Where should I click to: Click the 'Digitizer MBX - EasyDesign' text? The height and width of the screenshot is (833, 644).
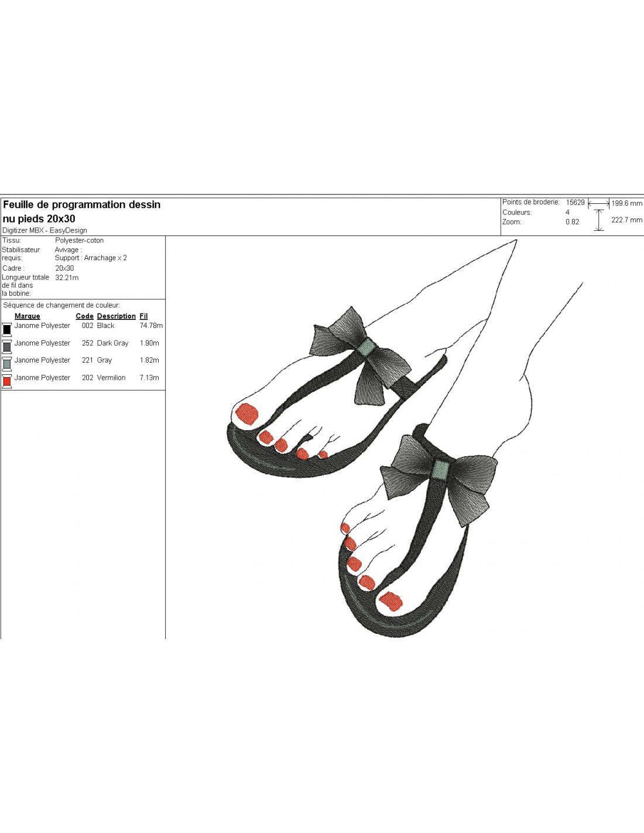(x=44, y=231)
